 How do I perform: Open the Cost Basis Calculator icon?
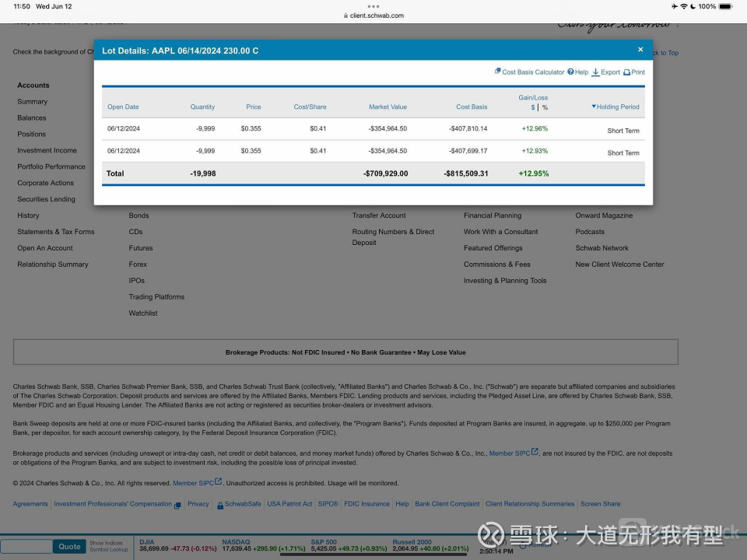(x=498, y=72)
